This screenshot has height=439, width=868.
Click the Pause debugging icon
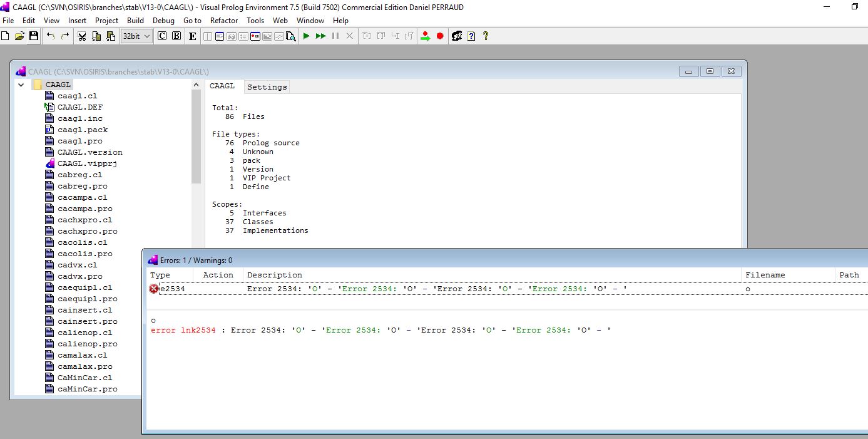tap(335, 36)
